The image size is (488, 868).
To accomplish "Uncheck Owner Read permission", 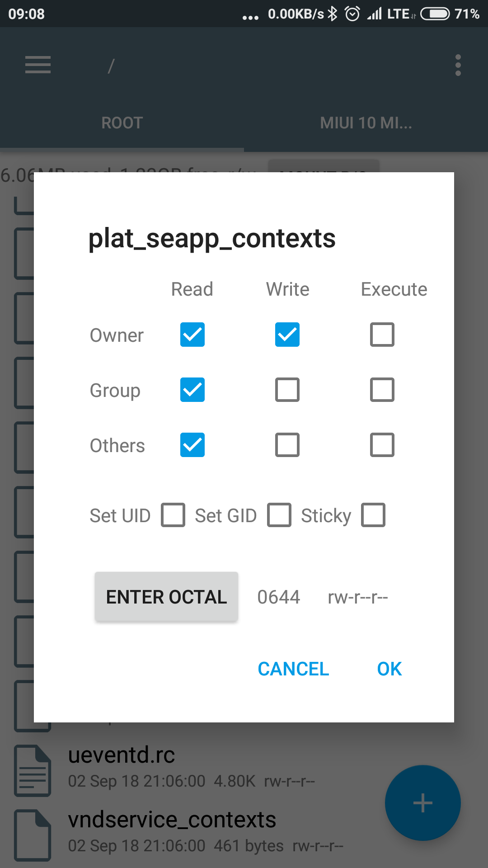I will coord(192,335).
